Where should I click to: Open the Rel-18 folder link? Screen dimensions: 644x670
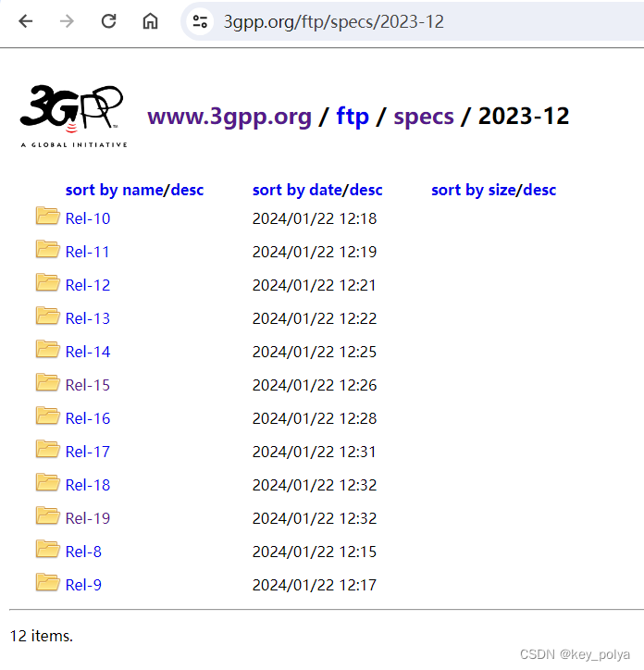pos(88,486)
